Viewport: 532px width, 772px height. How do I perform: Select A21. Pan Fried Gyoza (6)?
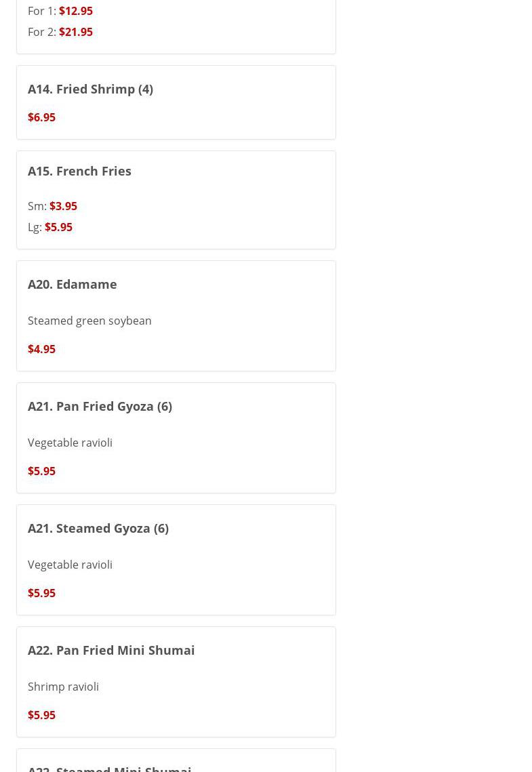(x=100, y=406)
